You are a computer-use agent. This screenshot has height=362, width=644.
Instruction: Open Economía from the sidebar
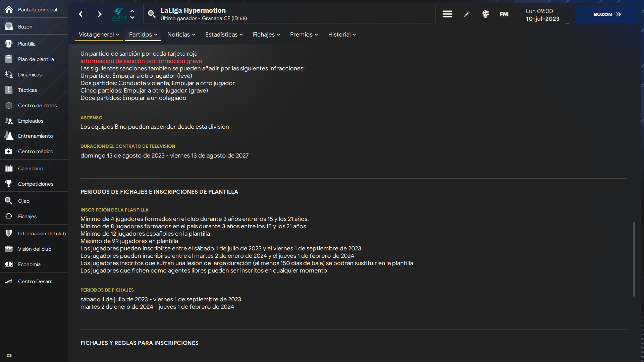(x=29, y=264)
